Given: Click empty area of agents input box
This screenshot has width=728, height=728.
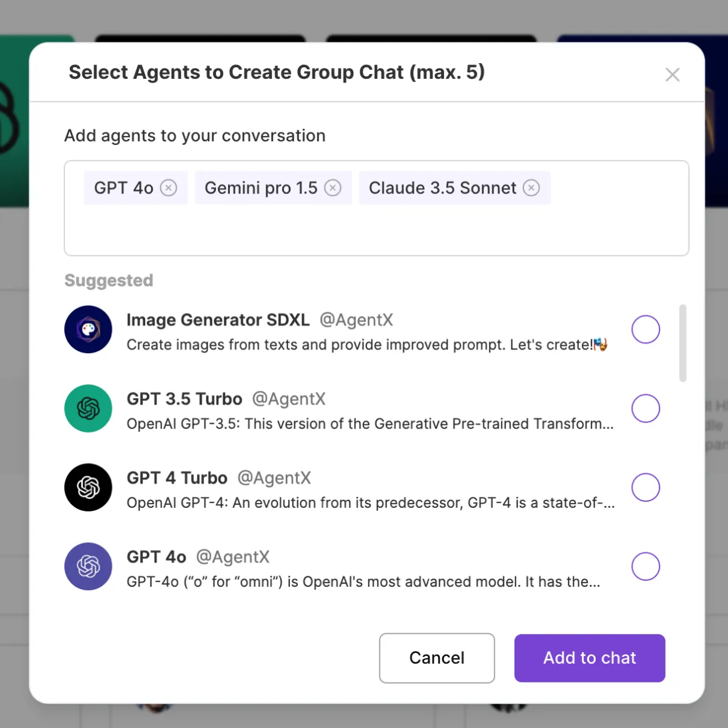Looking at the screenshot, I should pyautogui.click(x=376, y=231).
